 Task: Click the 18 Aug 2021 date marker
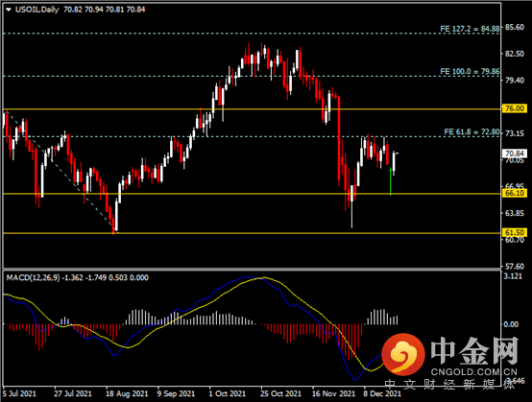127,393
